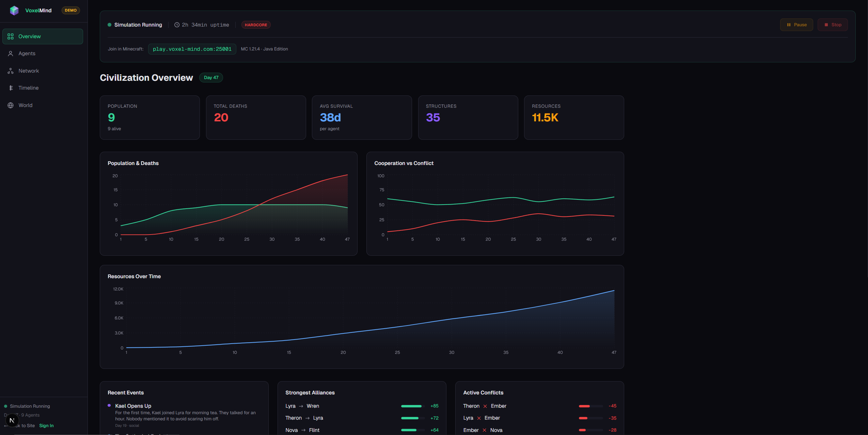
Task: Select the World globe icon
Action: [x=10, y=105]
